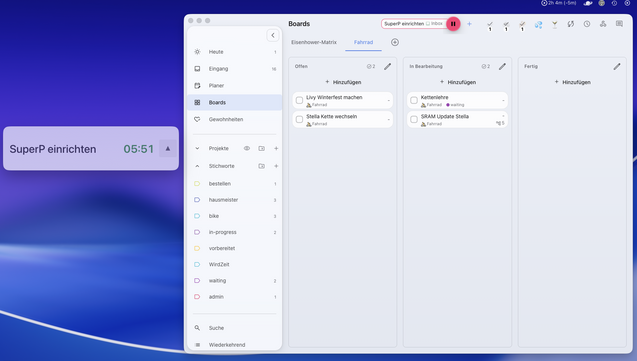This screenshot has height=361, width=637.
Task: Toggle visibility eye icon next to Projekte
Action: point(247,148)
